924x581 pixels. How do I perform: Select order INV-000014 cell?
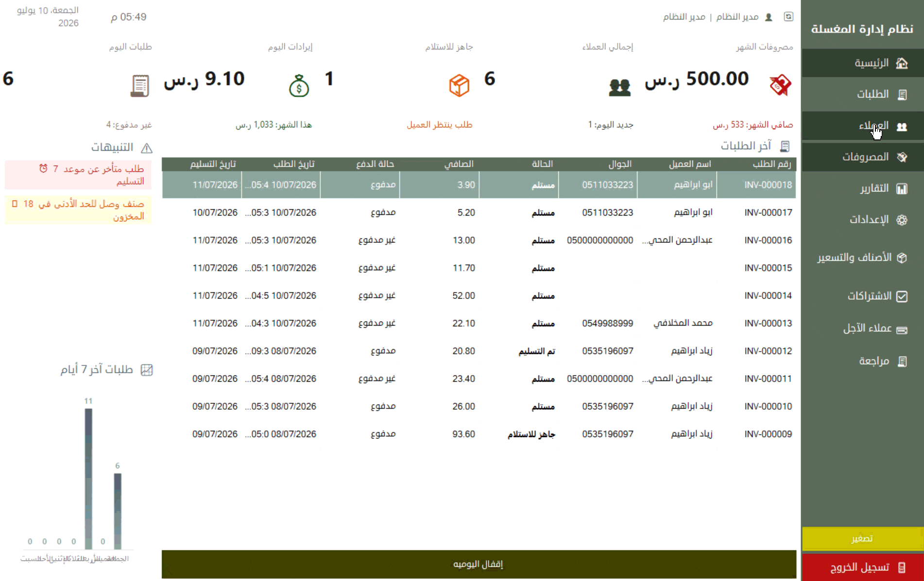768,296
